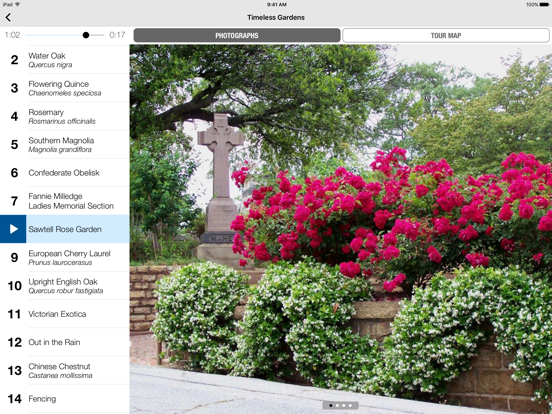
Task: Play the Sawtell Rose Garden track icon
Action: 13,229
